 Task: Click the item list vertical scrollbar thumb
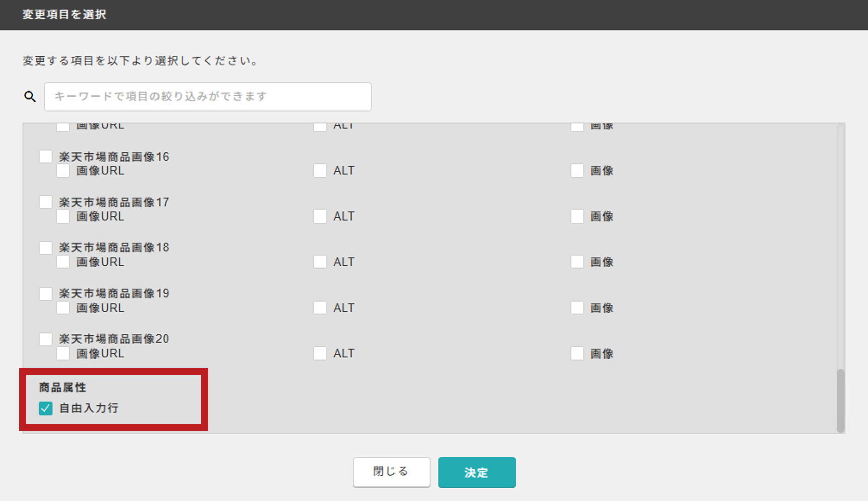click(841, 400)
